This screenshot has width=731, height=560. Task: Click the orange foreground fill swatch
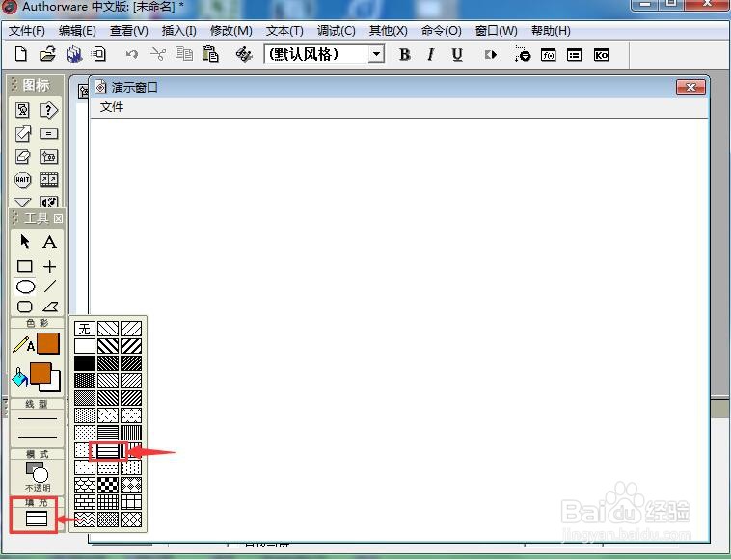[x=41, y=373]
